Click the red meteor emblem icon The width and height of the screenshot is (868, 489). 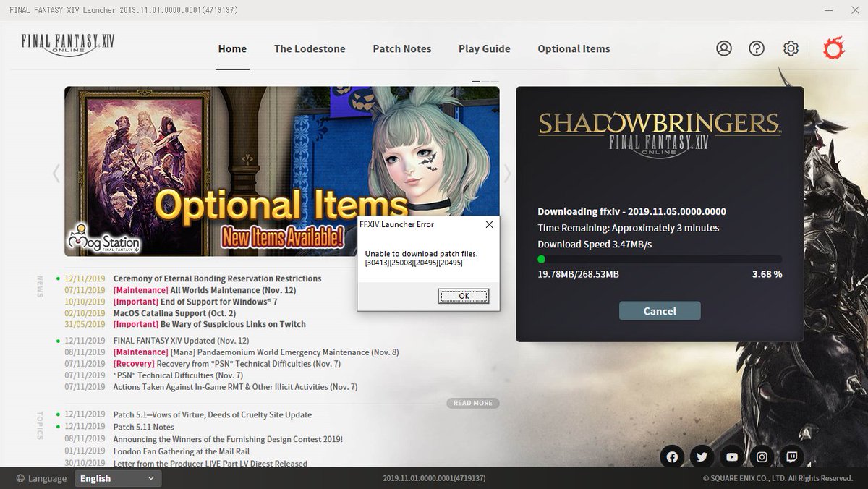(833, 48)
